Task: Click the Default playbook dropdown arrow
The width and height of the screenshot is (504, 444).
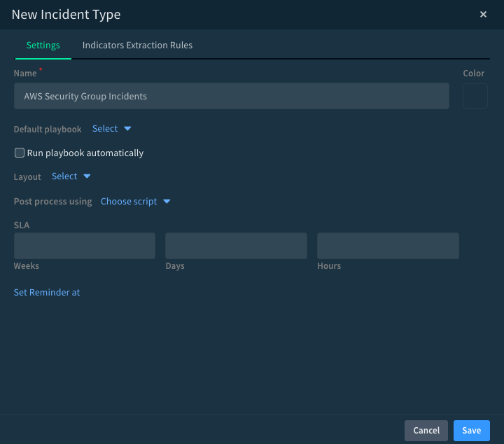Action: (x=127, y=129)
